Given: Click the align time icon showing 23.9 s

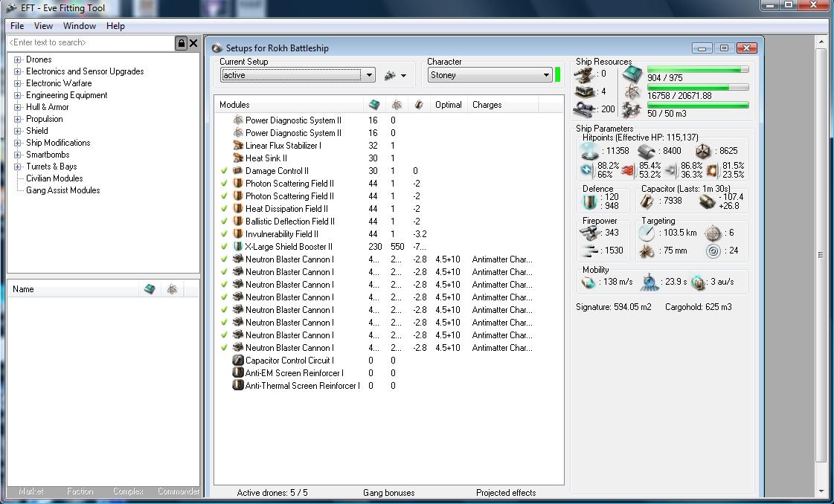Looking at the screenshot, I should coord(649,282).
